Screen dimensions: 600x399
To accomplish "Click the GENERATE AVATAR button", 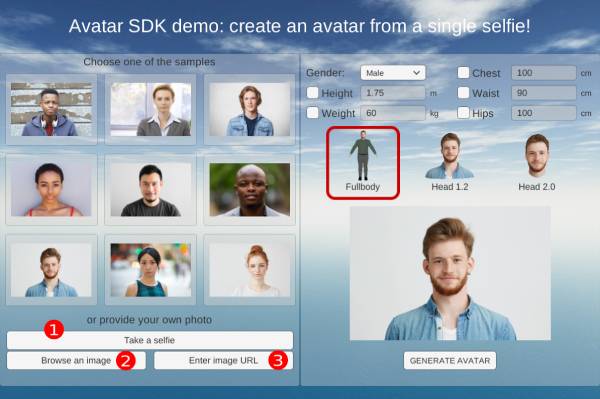I will (x=450, y=360).
